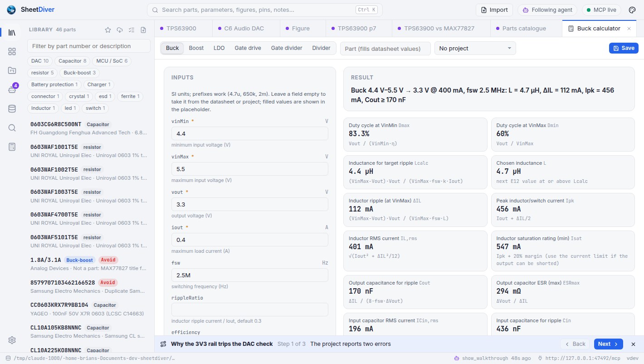Close the Buck calculator tab
The image size is (644, 364).
pos(629,29)
